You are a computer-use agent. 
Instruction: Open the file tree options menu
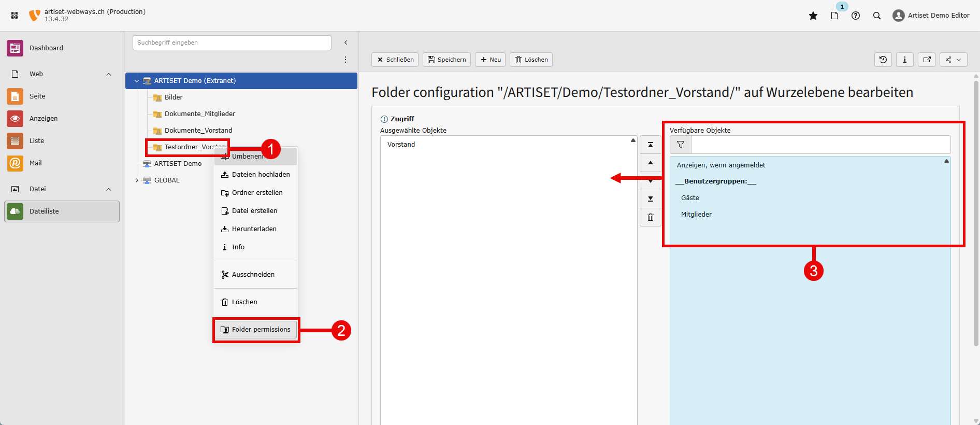click(345, 60)
